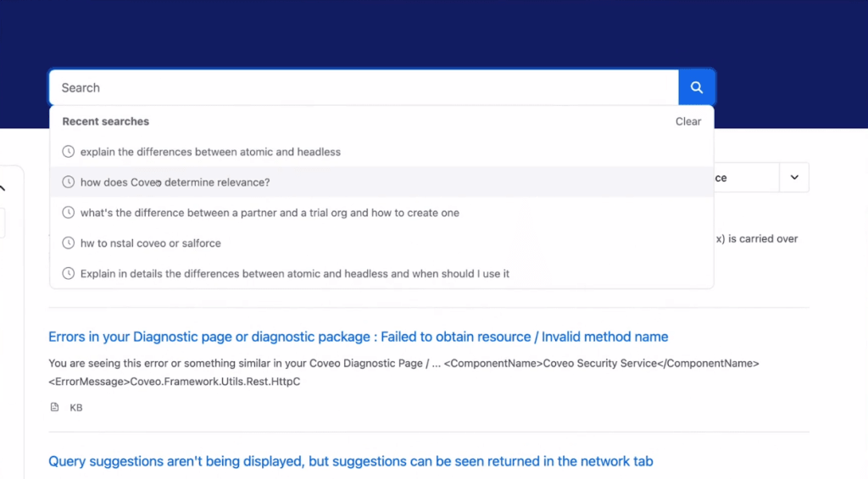The height and width of the screenshot is (479, 868).
Task: Pick 'hw to nstal coveo or salforce' suggestion
Action: click(x=150, y=243)
